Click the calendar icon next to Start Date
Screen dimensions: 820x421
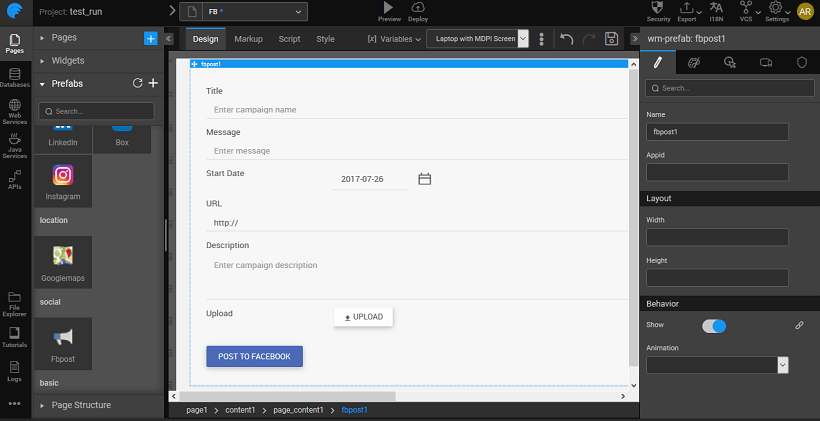point(424,179)
